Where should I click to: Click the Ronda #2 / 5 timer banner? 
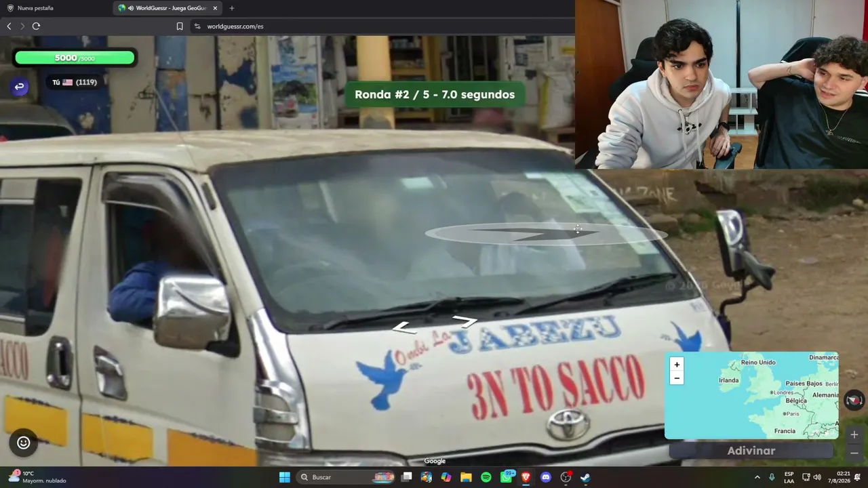pyautogui.click(x=435, y=95)
